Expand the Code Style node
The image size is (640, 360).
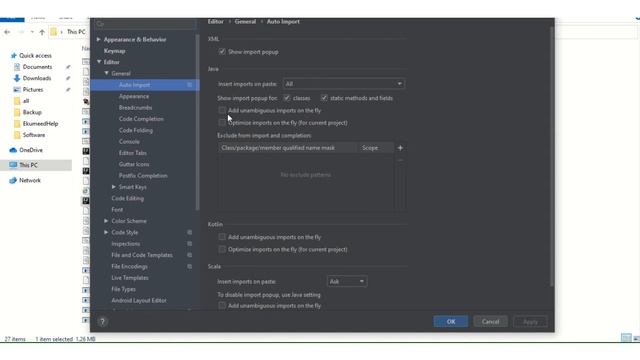[x=106, y=232]
